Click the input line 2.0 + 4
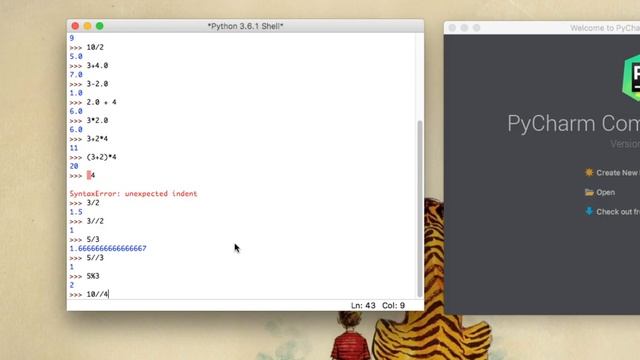The image size is (640, 360). tap(101, 102)
